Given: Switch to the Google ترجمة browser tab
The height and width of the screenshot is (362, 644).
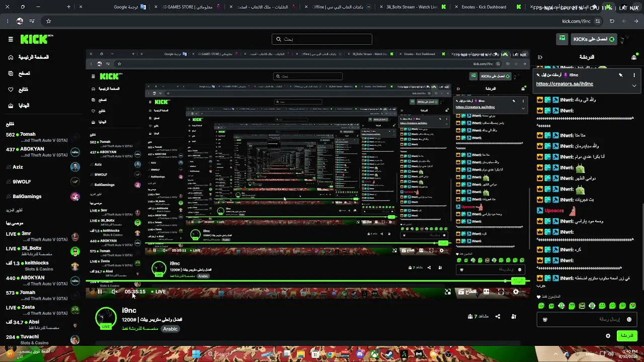Looking at the screenshot, I should click(x=129, y=7).
